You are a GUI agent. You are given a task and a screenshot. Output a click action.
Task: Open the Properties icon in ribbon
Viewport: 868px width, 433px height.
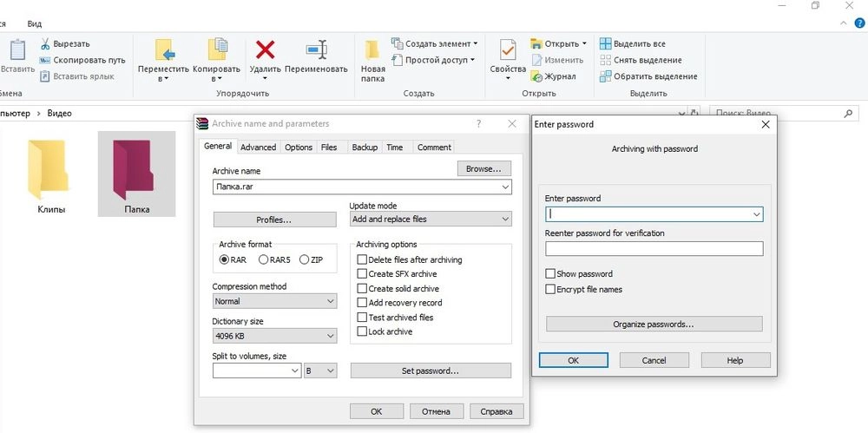click(x=508, y=50)
